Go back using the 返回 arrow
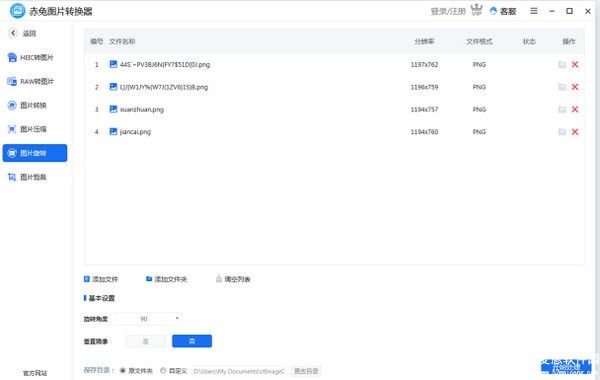 [x=13, y=33]
